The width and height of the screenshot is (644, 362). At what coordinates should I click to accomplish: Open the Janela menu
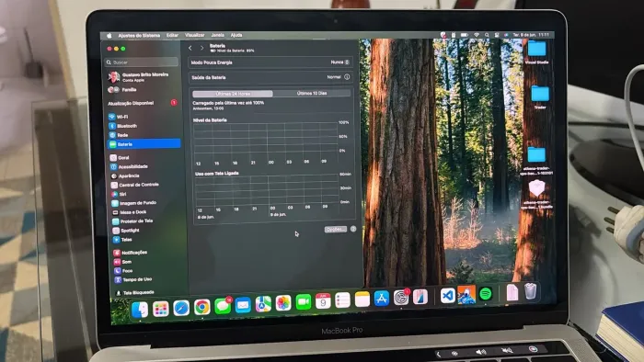click(x=218, y=35)
